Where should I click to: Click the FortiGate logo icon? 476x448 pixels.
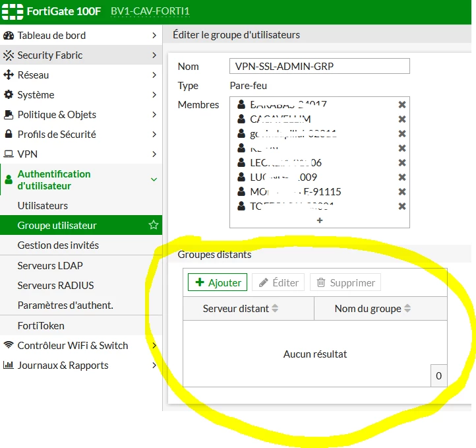13,11
